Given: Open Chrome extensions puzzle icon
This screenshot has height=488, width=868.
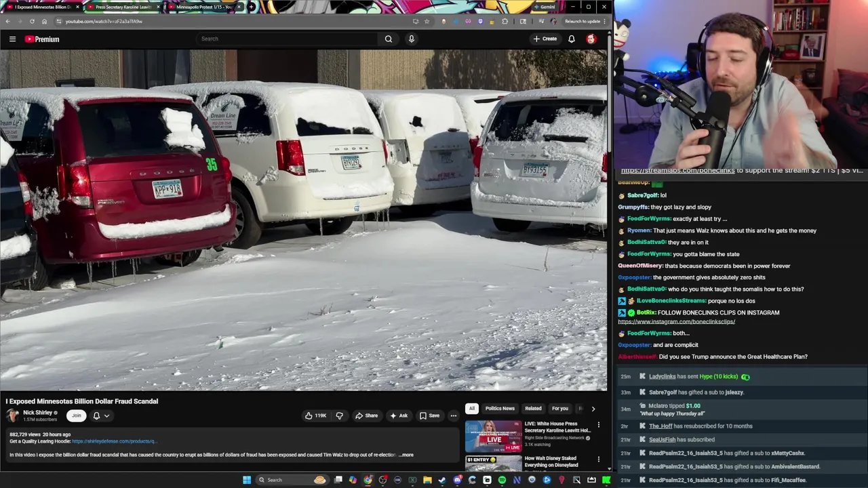Looking at the screenshot, I should click(505, 21).
